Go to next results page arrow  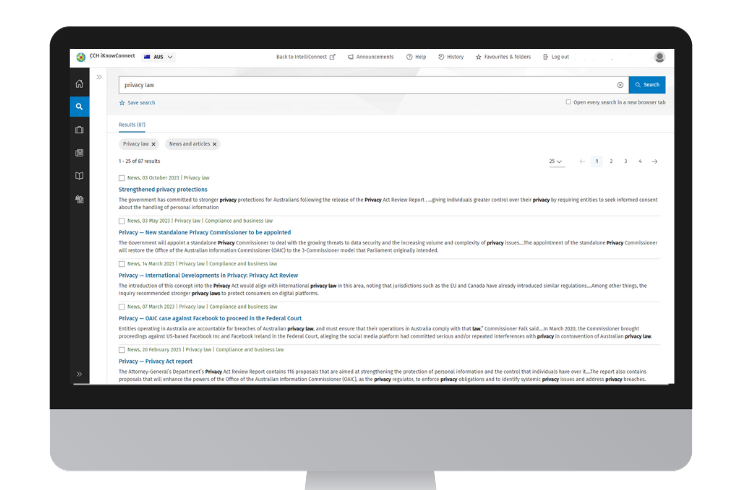click(x=654, y=161)
